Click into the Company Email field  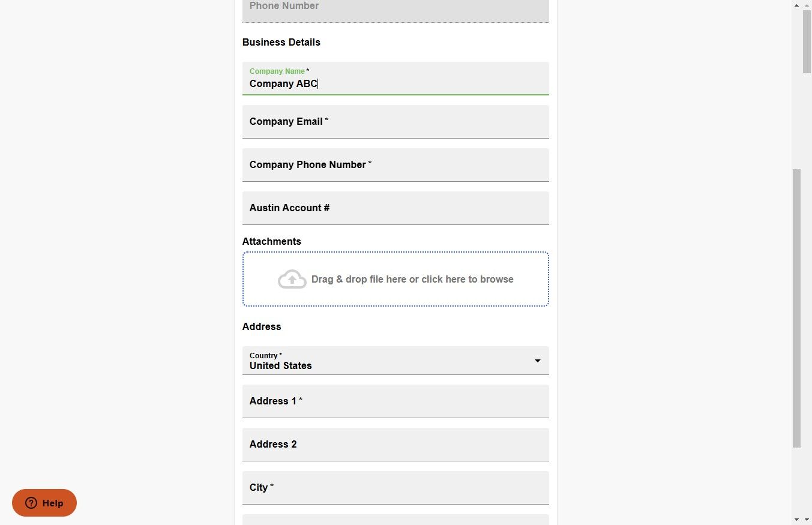point(395,122)
